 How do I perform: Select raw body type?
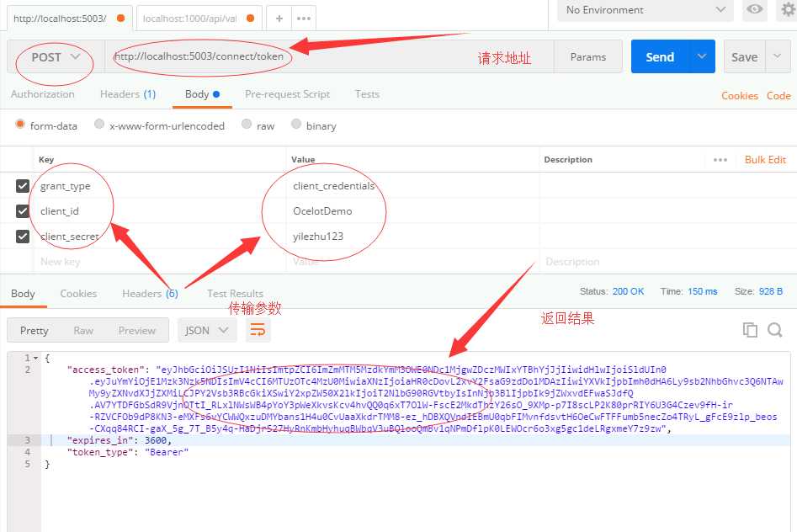coord(247,124)
